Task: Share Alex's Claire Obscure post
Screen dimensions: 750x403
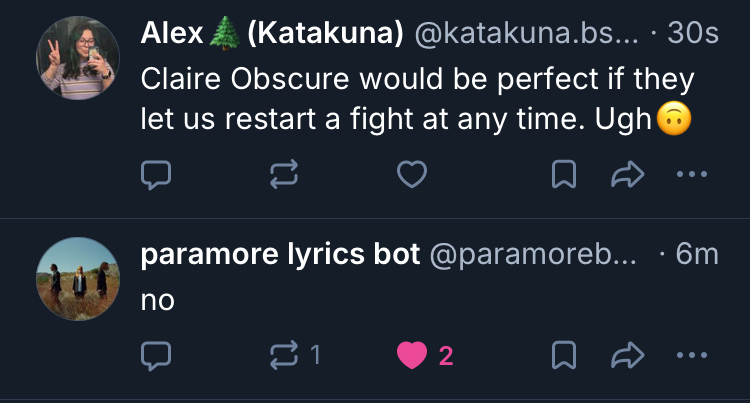Action: [x=625, y=176]
